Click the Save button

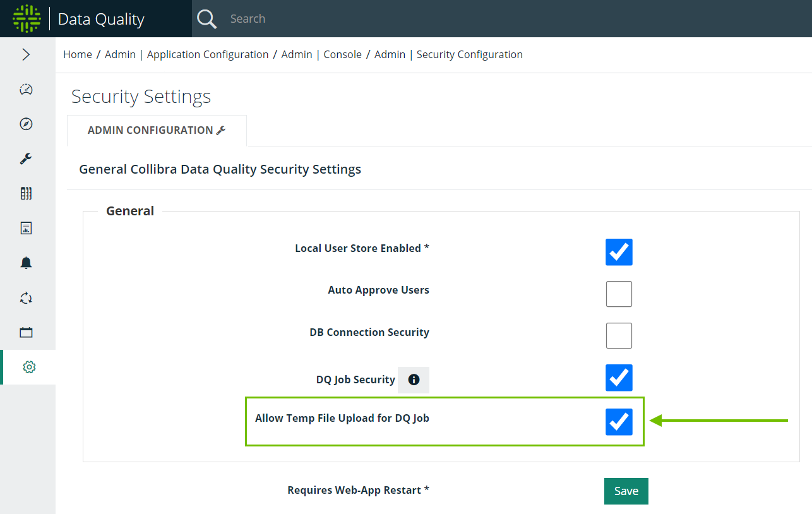click(x=626, y=491)
